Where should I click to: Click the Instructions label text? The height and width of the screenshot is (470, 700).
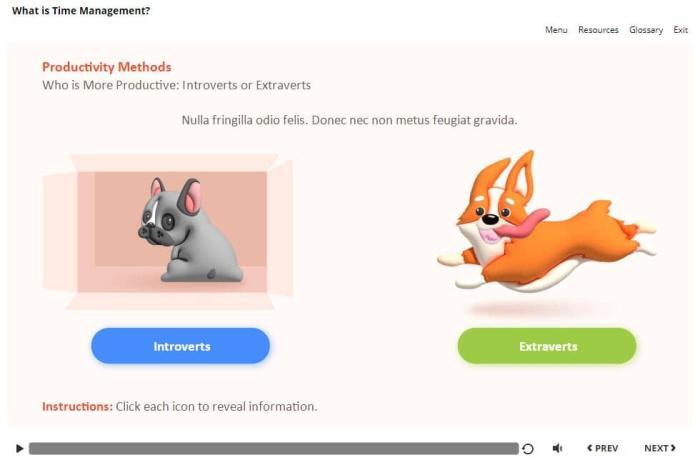point(77,407)
